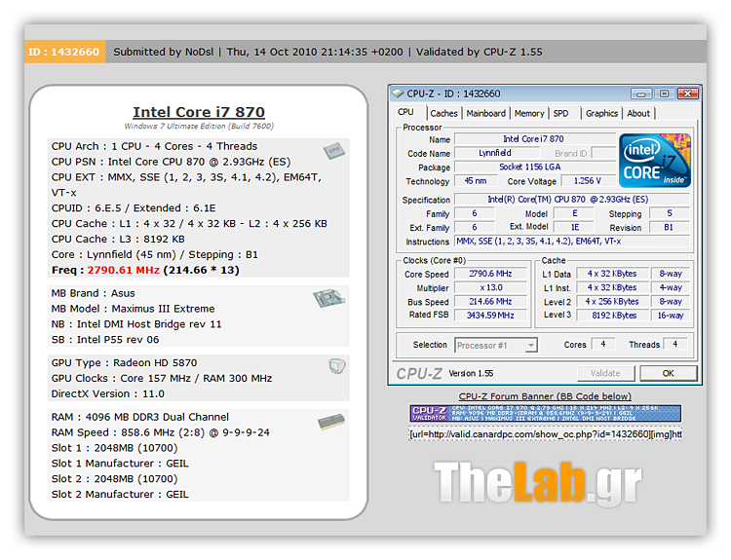The image size is (731, 560).
Task: Click the TheLab.gr logo
Action: pyautogui.click(x=537, y=484)
